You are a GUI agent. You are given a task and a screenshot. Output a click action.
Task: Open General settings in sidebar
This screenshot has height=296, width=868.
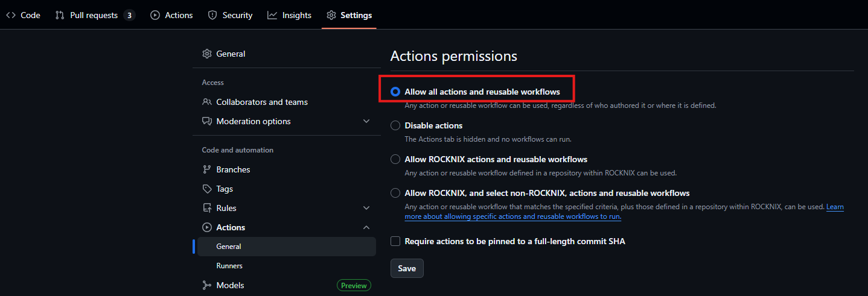(x=287, y=54)
